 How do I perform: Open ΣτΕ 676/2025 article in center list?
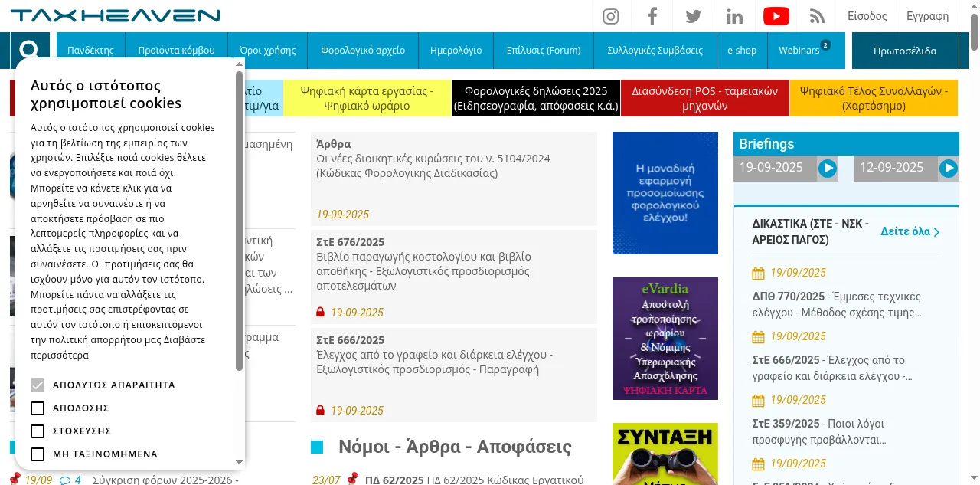click(x=454, y=277)
